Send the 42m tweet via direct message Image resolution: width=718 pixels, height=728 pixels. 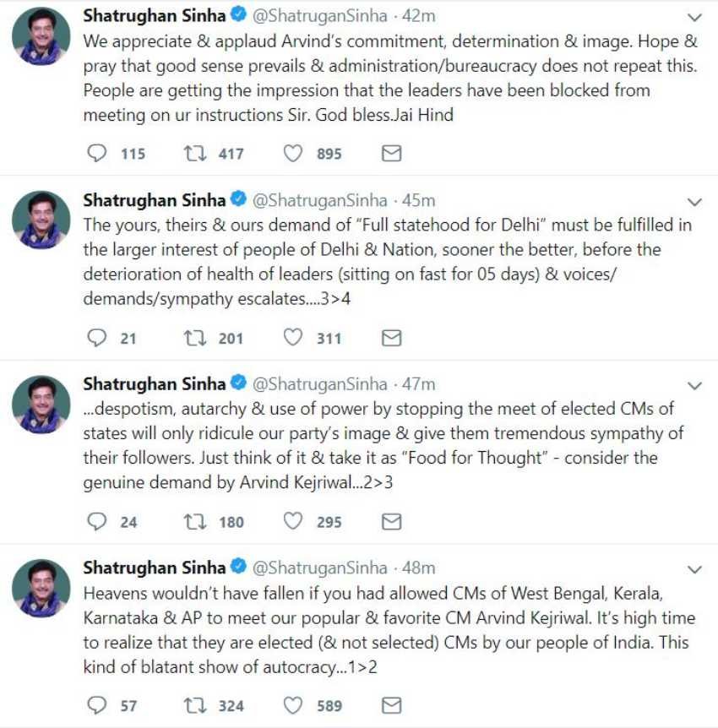[x=391, y=154]
